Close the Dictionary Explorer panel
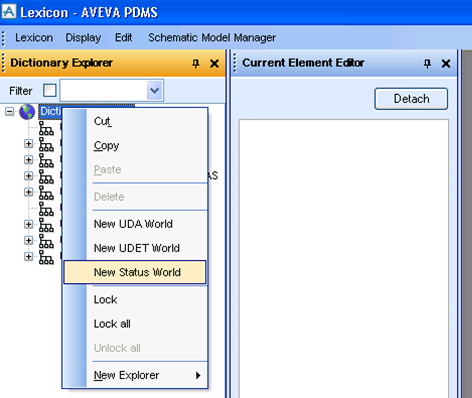The height and width of the screenshot is (398, 472). click(214, 63)
